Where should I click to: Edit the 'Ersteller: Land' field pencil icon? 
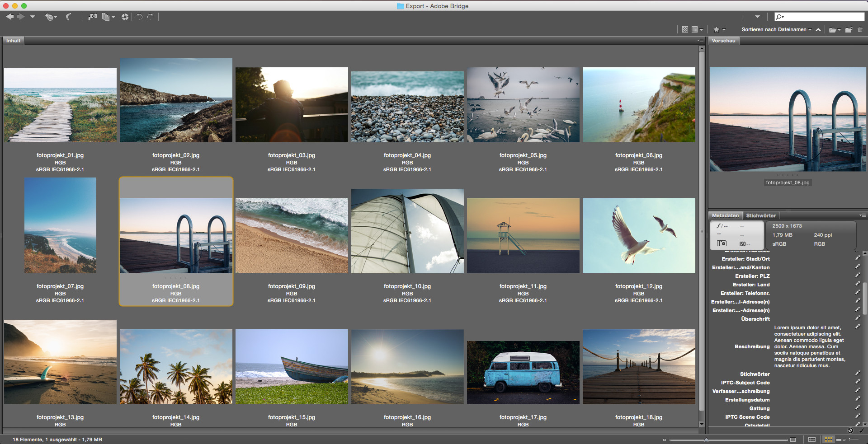[858, 284]
